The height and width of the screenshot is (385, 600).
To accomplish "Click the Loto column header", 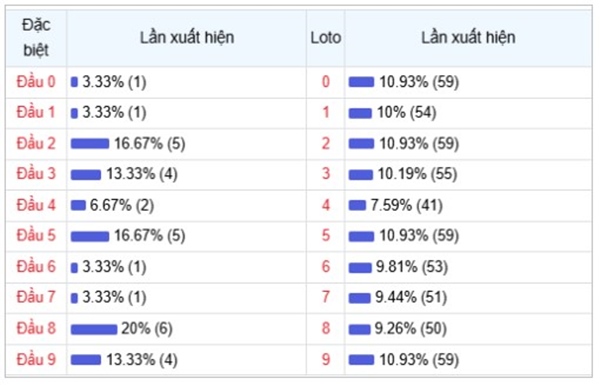I will point(326,38).
